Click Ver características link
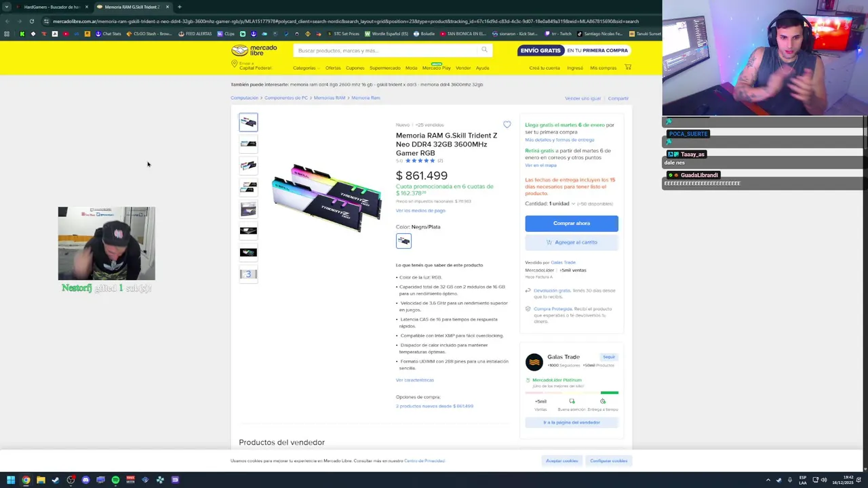Image resolution: width=868 pixels, height=488 pixels. pos(415,380)
